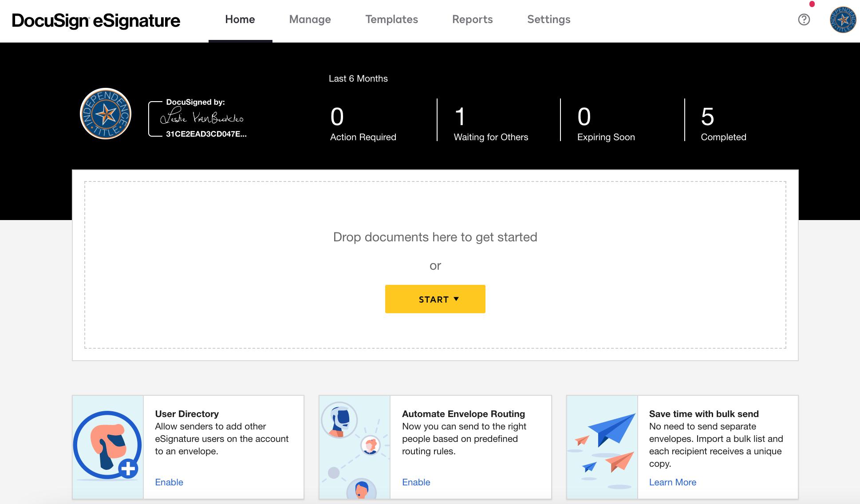860x504 pixels.
Task: Go to the Reports tab
Action: pos(472,20)
